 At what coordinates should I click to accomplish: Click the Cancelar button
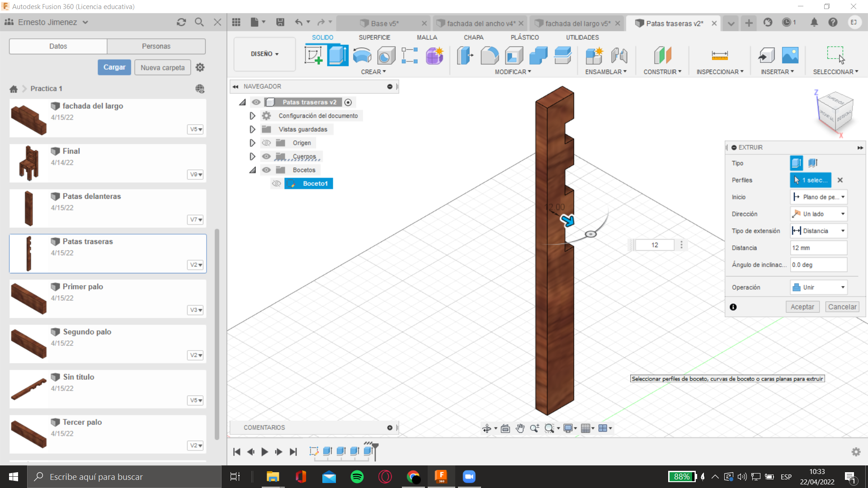[842, 307]
